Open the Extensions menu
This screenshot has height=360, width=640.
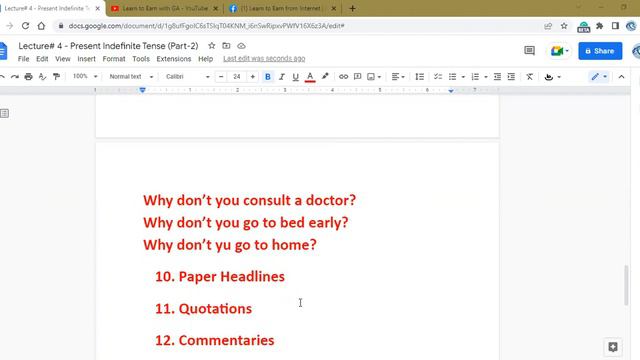pyautogui.click(x=174, y=59)
